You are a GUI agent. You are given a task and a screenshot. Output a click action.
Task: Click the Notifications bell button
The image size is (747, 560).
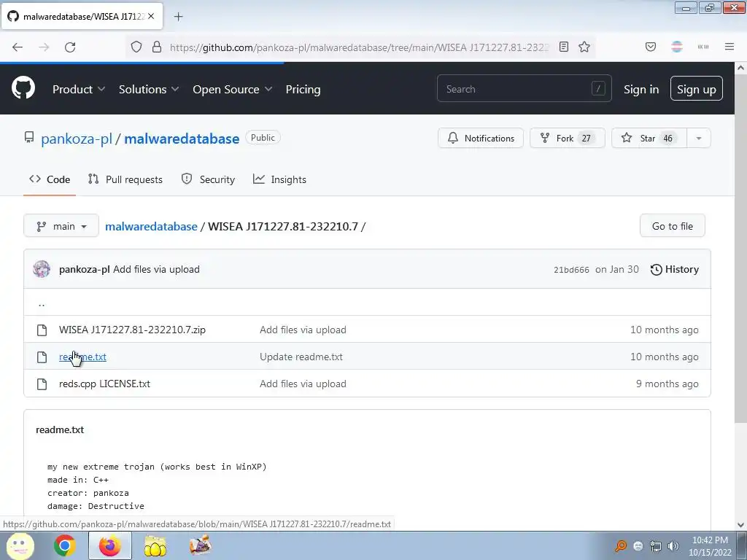[481, 138]
